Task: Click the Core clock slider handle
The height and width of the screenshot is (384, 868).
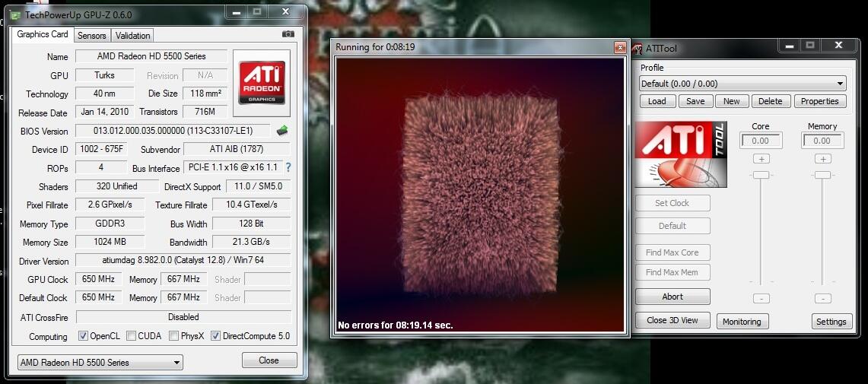Action: (761, 175)
